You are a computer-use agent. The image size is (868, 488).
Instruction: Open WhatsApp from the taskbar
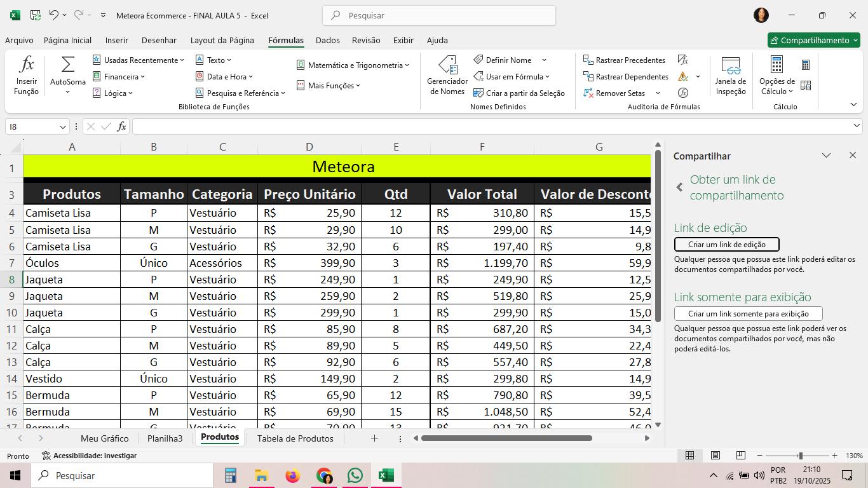pyautogui.click(x=355, y=475)
